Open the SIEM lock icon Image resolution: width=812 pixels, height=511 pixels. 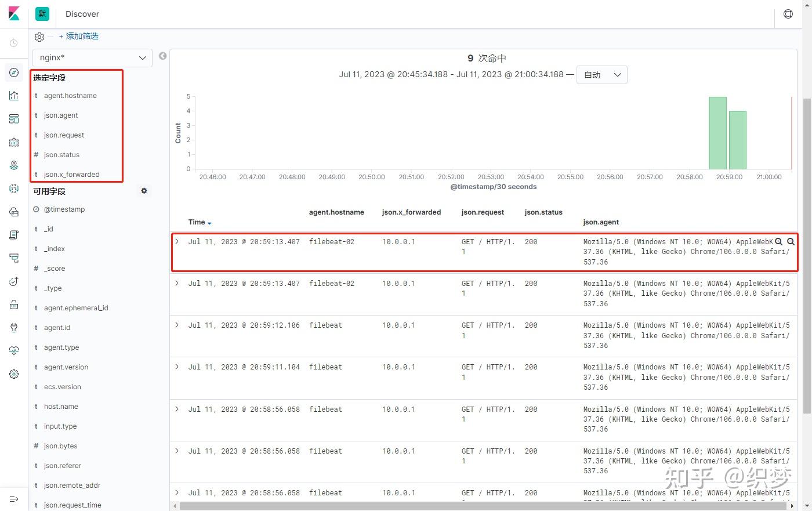tap(14, 305)
